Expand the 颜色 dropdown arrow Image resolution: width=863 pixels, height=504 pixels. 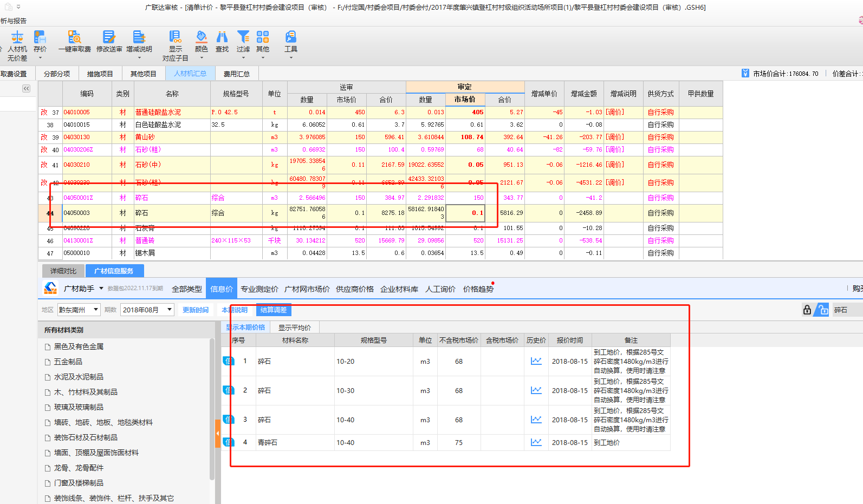(x=202, y=57)
